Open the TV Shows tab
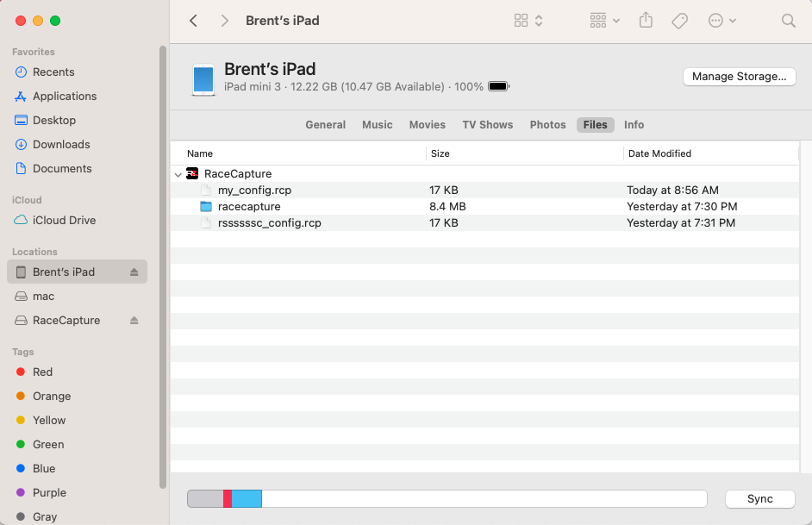This screenshot has height=525, width=812. (x=487, y=125)
